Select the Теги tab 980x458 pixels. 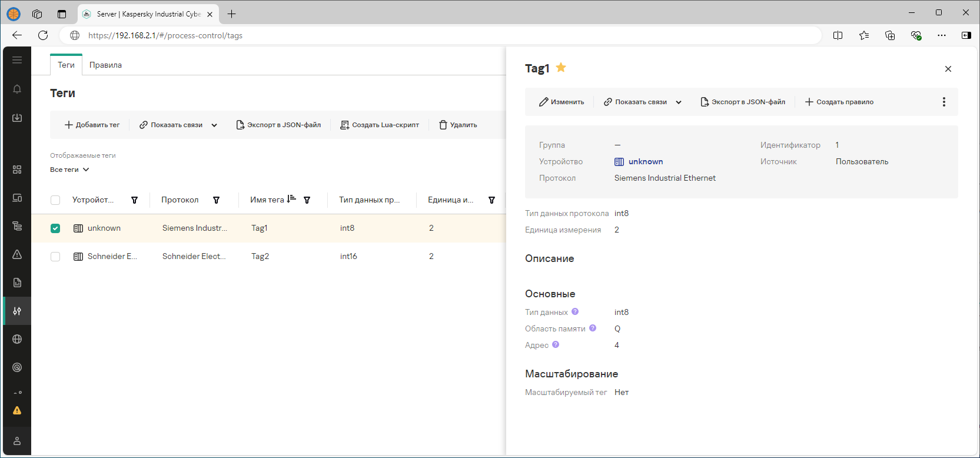pos(66,65)
